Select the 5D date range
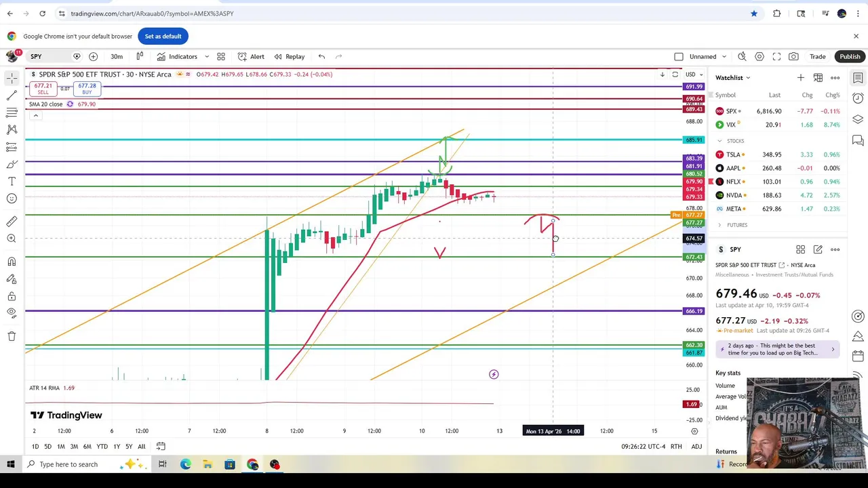Viewport: 868px width, 488px height. pyautogui.click(x=47, y=447)
